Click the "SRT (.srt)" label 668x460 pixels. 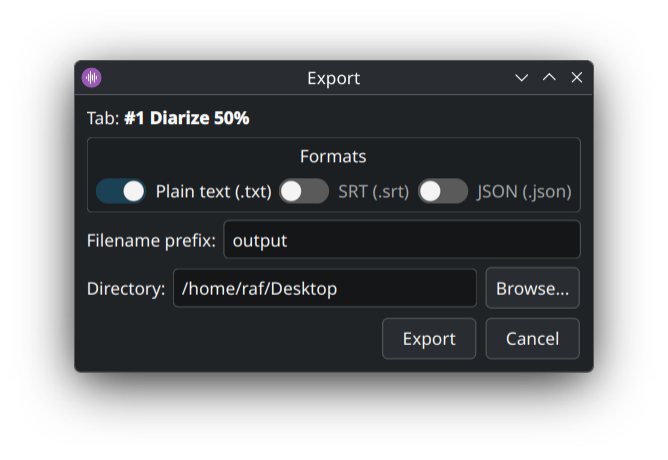tap(374, 192)
